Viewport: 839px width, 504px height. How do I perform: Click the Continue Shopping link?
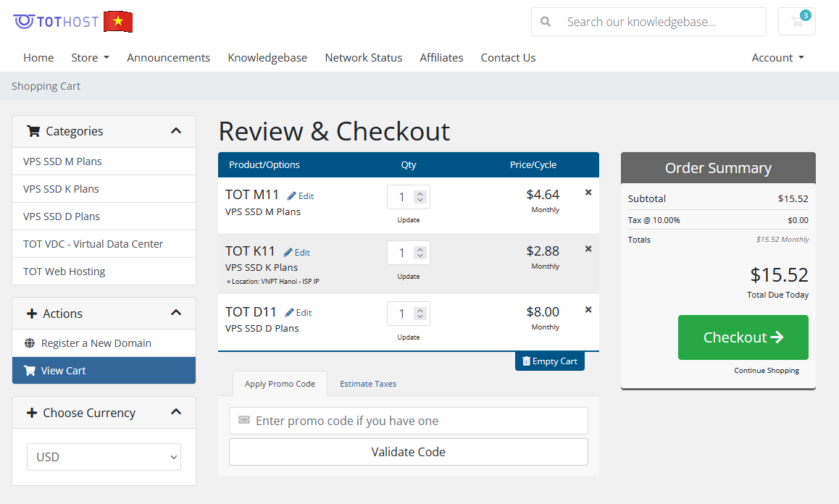[766, 371]
